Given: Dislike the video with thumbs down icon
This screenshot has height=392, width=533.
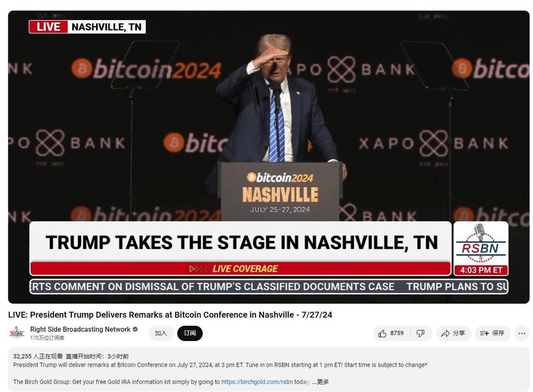Looking at the screenshot, I should [x=421, y=333].
